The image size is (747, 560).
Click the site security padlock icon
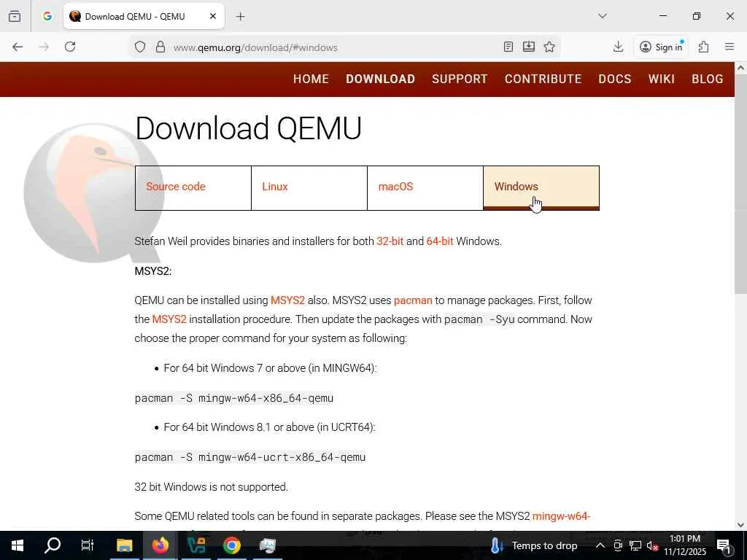(160, 47)
